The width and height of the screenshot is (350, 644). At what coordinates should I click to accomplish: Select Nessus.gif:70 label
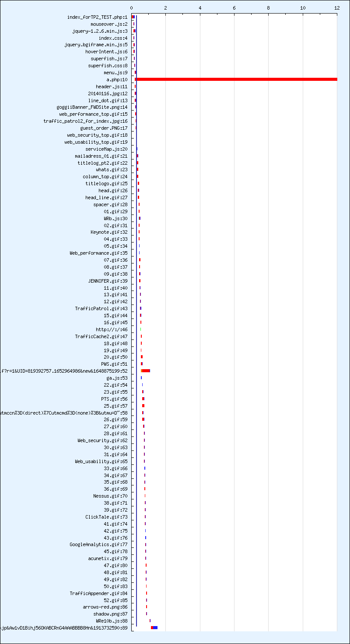point(111,496)
